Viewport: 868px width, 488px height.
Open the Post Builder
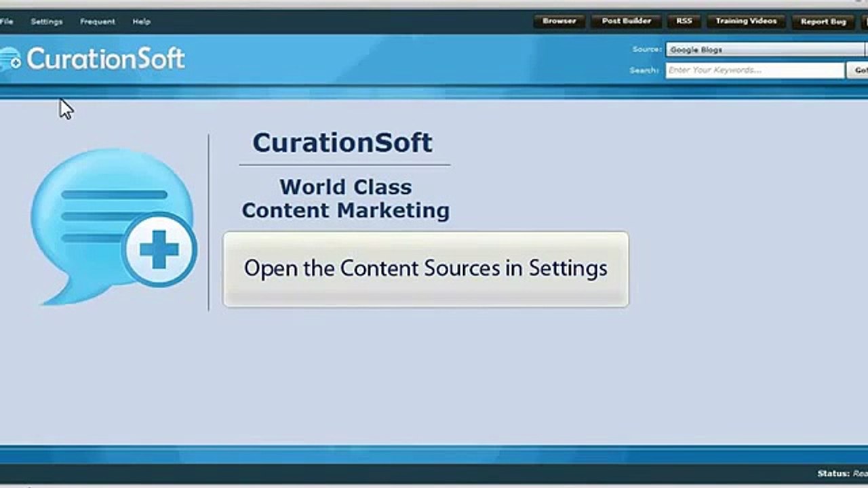pyautogui.click(x=626, y=21)
